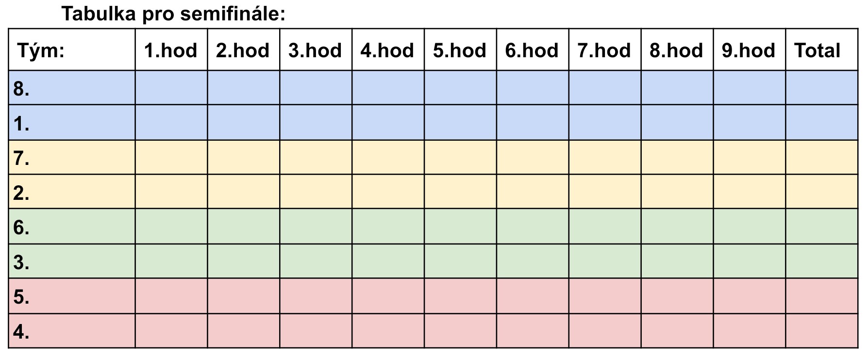Image resolution: width=868 pixels, height=357 pixels.
Task: Select the 'Tým:' header cell
Action: (71, 50)
